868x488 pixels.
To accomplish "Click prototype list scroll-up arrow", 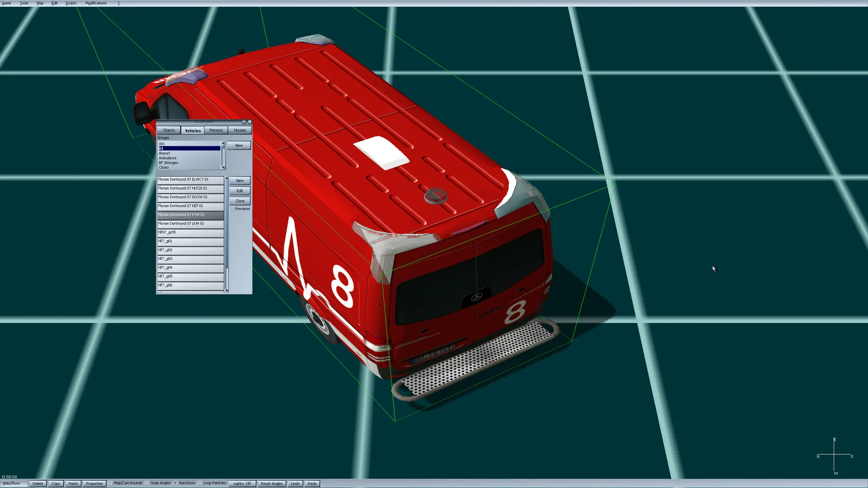I will 226,178.
